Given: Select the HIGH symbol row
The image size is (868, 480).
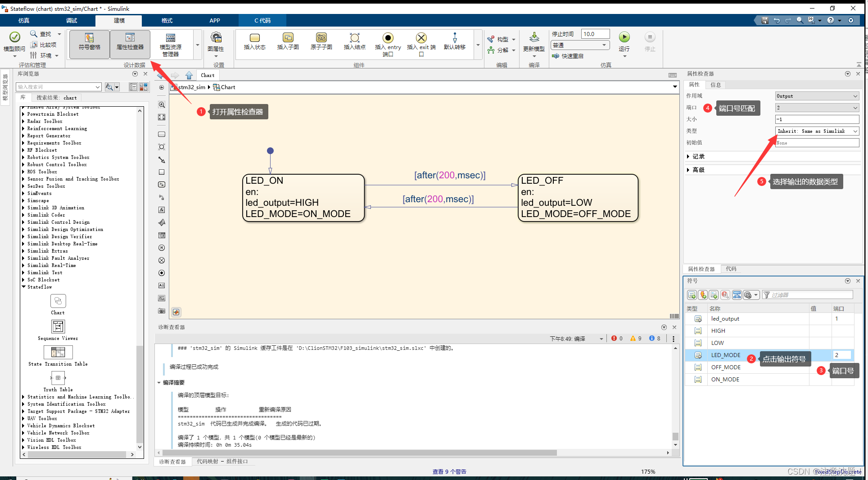Looking at the screenshot, I should tap(769, 331).
